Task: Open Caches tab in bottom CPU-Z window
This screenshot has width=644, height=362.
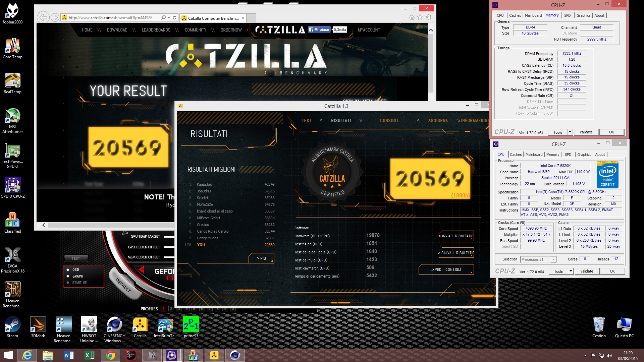Action: 516,155
